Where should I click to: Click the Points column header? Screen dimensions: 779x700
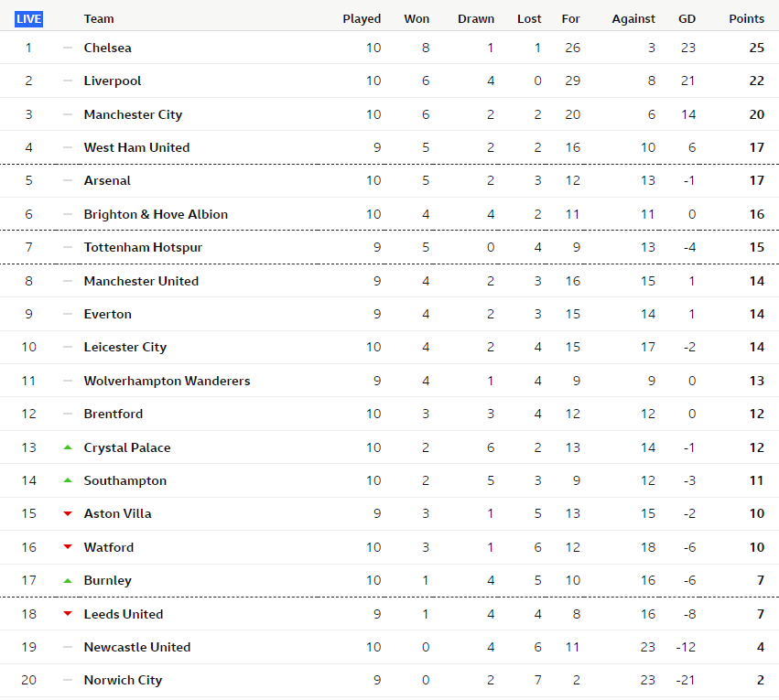(746, 19)
